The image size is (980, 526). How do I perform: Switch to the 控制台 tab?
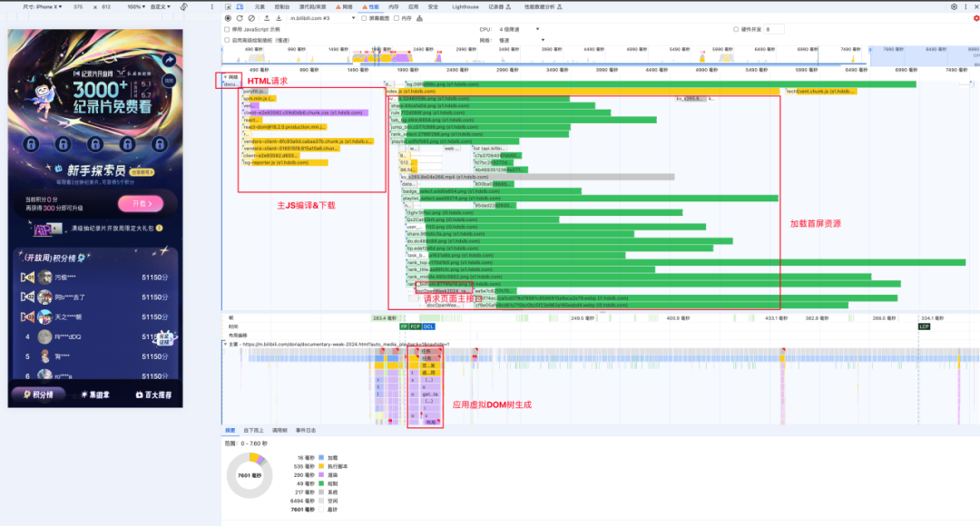pos(282,7)
